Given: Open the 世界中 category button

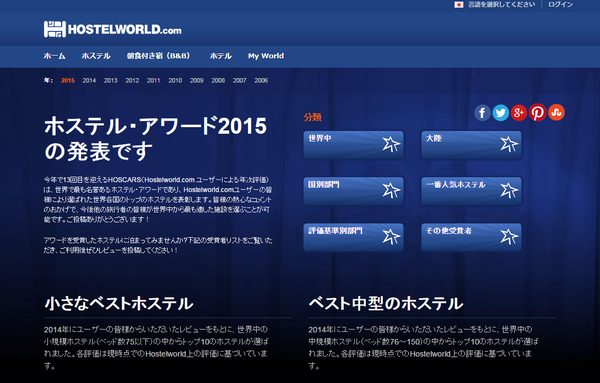Looking at the screenshot, I should (354, 145).
